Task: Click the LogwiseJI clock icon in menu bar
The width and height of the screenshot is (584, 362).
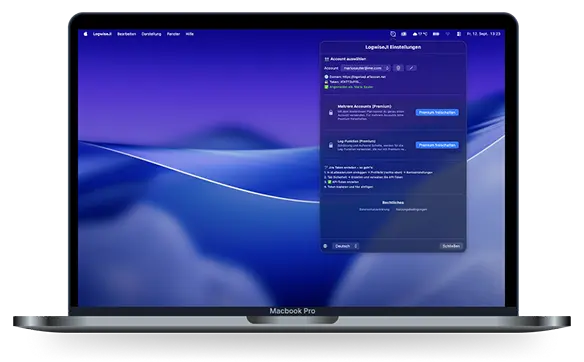Action: point(393,34)
